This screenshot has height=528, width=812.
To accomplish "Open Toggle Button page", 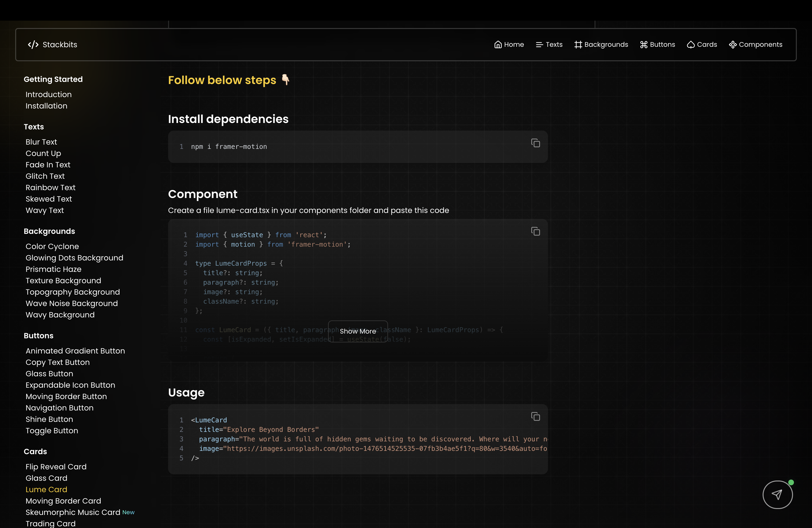I will 52,431.
